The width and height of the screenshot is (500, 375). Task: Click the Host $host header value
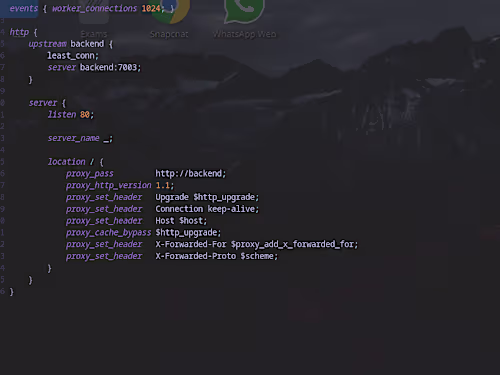click(x=179, y=221)
